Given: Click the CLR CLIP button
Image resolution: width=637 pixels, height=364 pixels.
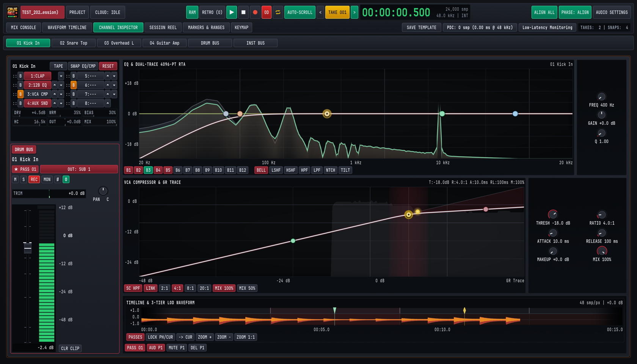Looking at the screenshot, I should (x=70, y=348).
